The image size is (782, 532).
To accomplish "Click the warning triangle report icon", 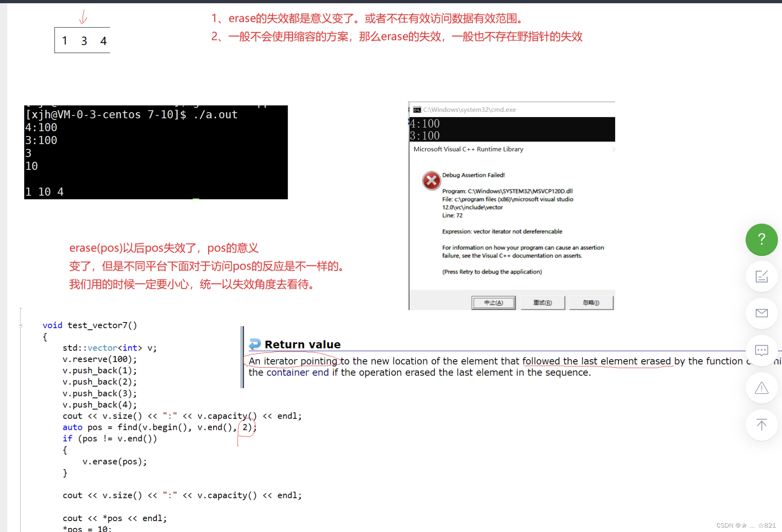I will click(x=761, y=388).
